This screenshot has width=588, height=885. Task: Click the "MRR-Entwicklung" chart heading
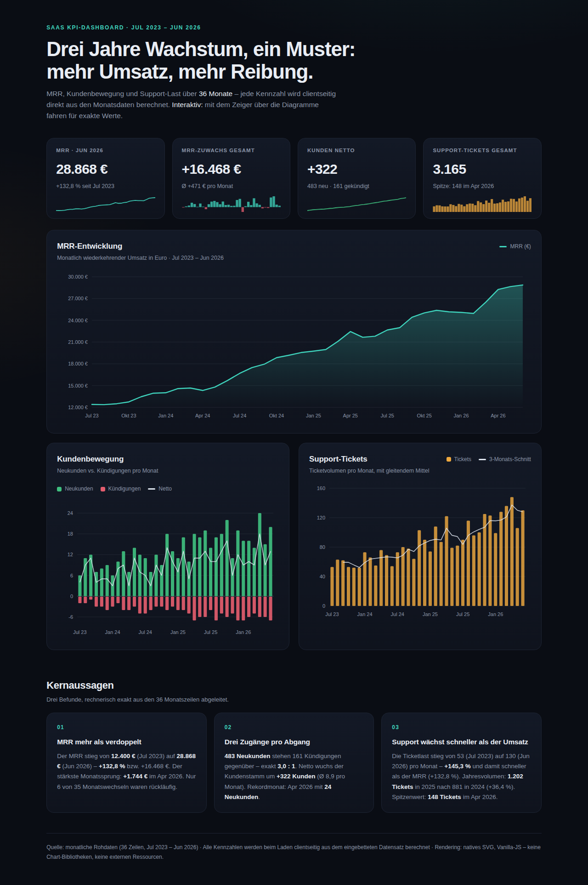tap(90, 246)
